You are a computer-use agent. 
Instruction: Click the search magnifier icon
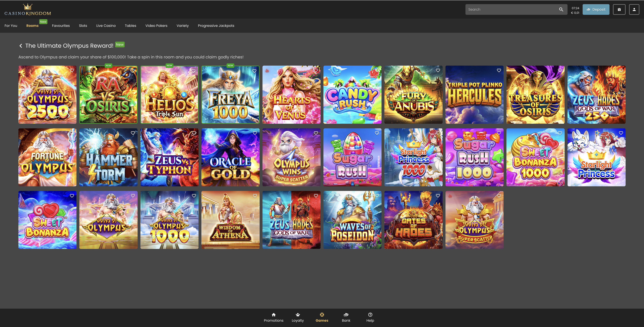[x=561, y=9]
